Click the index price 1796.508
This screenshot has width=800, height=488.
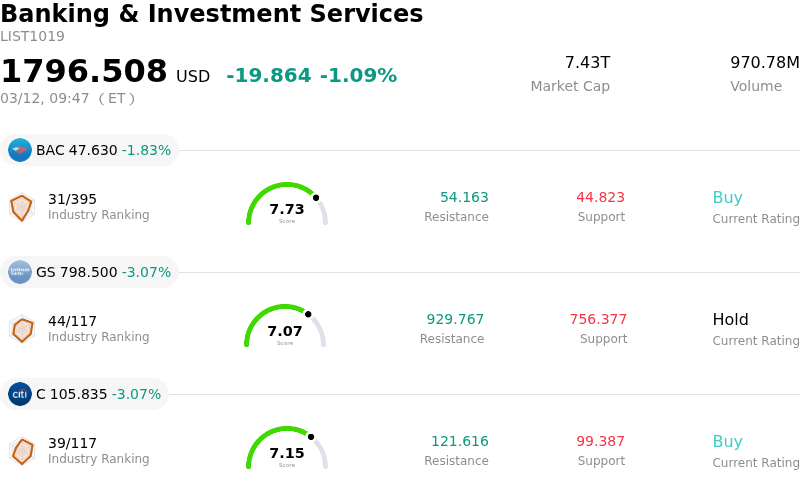click(x=84, y=72)
